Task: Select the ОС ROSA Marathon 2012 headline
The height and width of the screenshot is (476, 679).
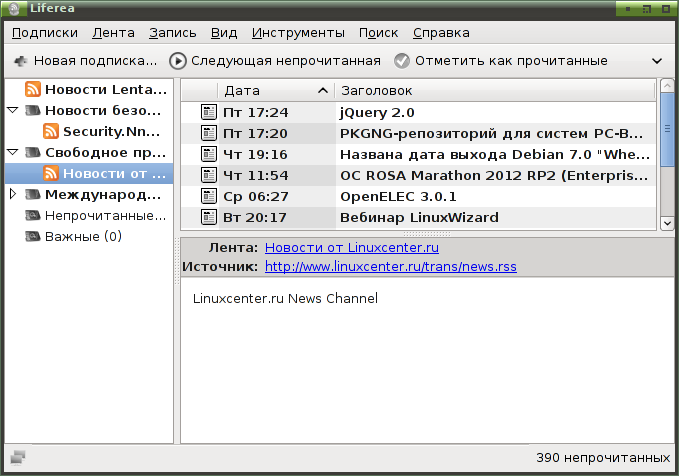Action: [x=494, y=175]
